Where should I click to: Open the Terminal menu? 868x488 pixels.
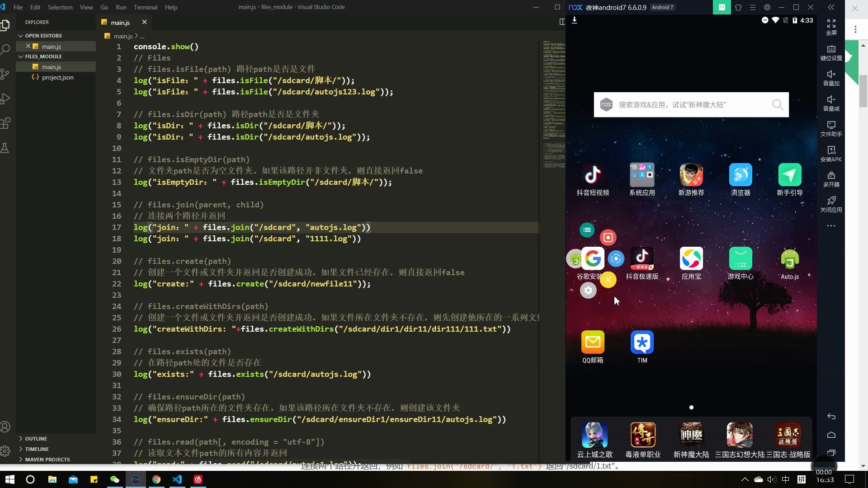coord(145,7)
